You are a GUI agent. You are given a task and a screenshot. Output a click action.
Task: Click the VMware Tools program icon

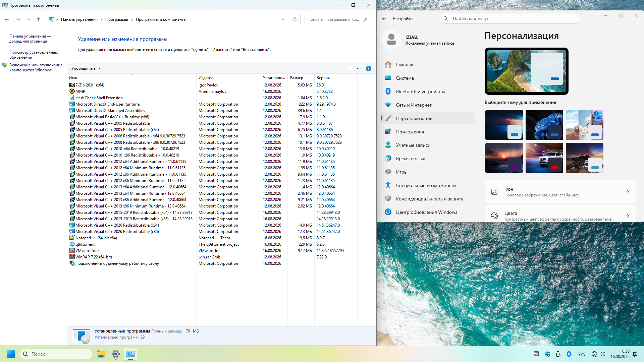pos(72,251)
